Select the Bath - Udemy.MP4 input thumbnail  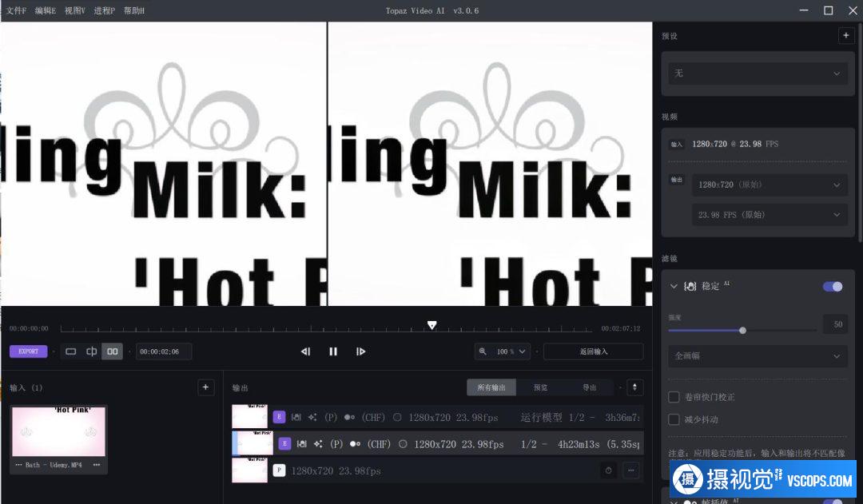pyautogui.click(x=58, y=431)
